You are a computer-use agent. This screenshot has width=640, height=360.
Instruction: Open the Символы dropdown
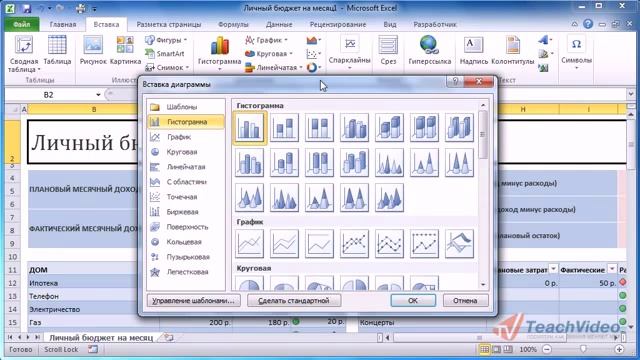click(x=576, y=52)
